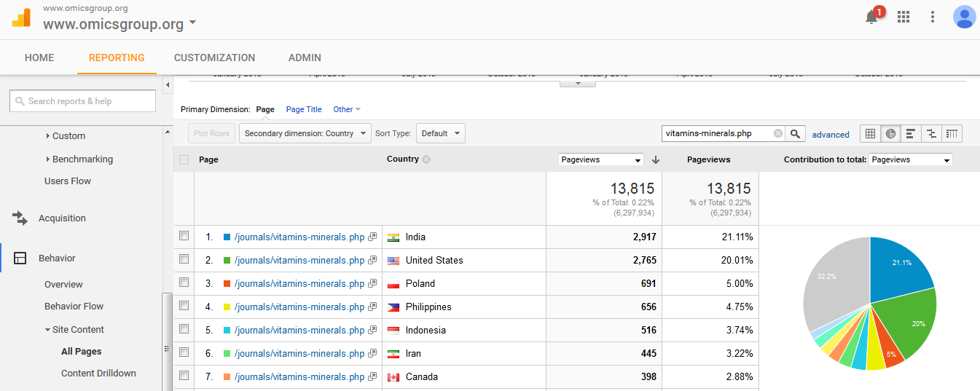Open Philippines row page in new window
Viewport: 980px width, 391px height.
[x=372, y=307]
